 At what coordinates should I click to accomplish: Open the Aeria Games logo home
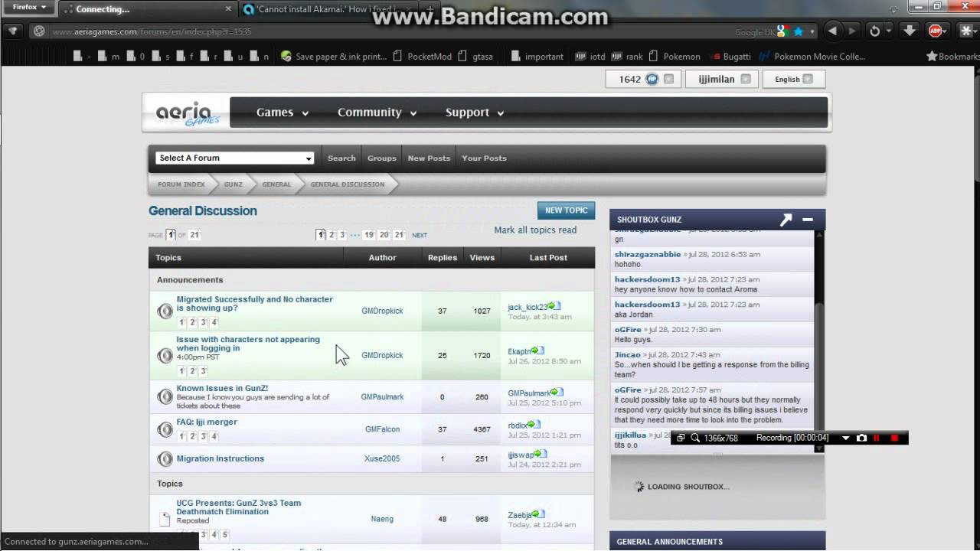tap(187, 112)
